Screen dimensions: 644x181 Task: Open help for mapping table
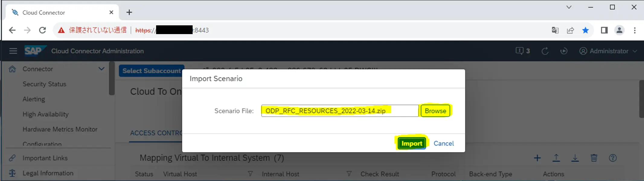click(613, 158)
